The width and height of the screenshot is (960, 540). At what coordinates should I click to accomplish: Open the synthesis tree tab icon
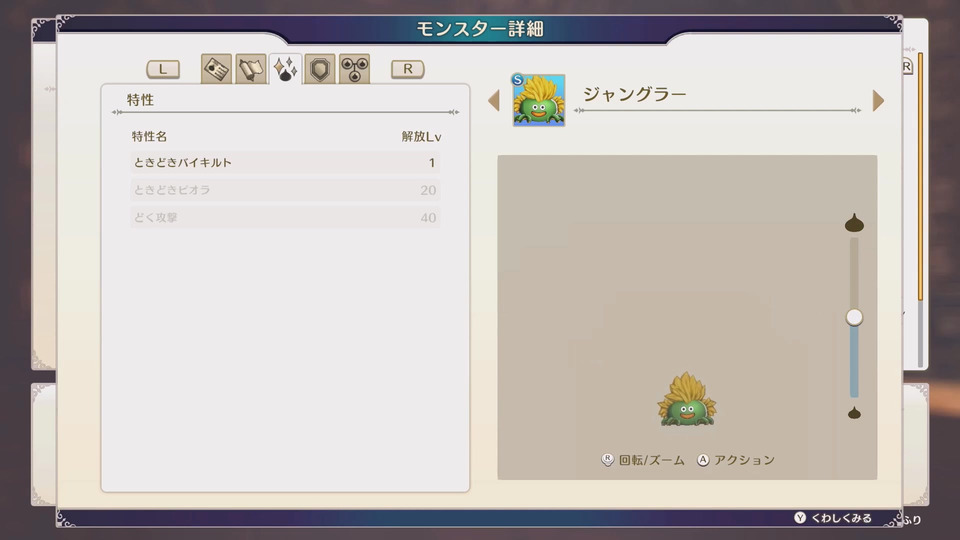[354, 69]
